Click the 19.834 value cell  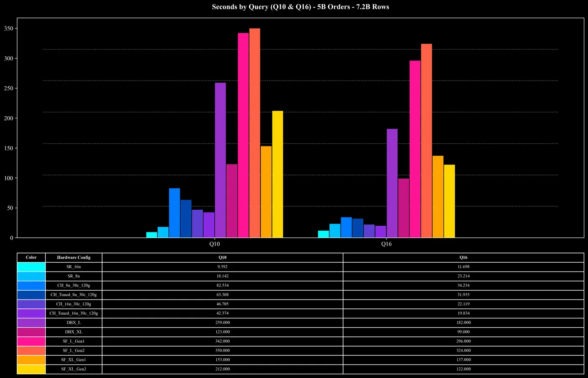click(464, 313)
